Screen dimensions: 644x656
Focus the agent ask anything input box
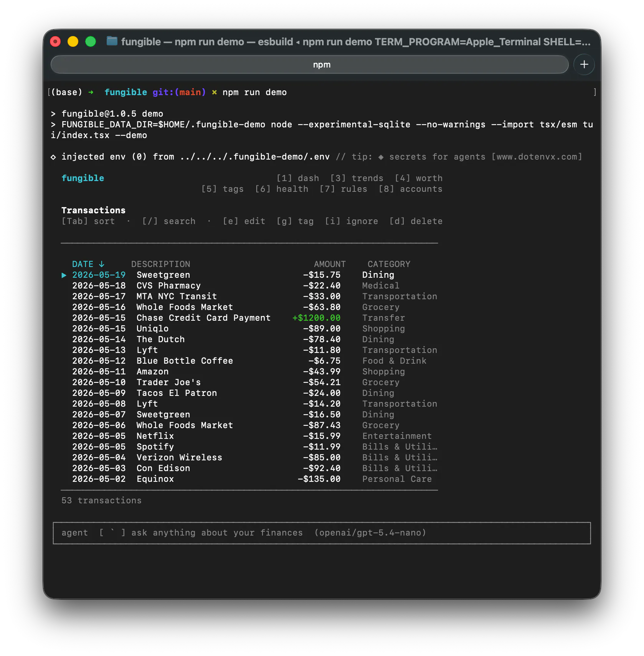(322, 533)
